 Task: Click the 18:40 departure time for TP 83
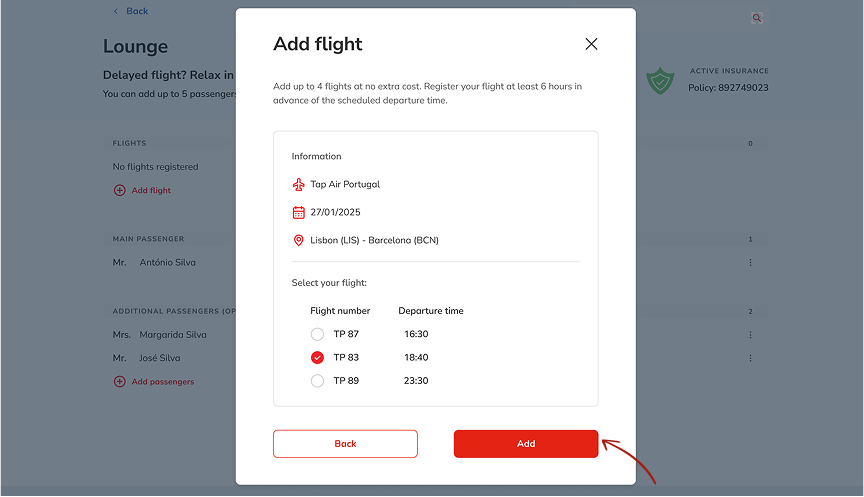point(416,357)
